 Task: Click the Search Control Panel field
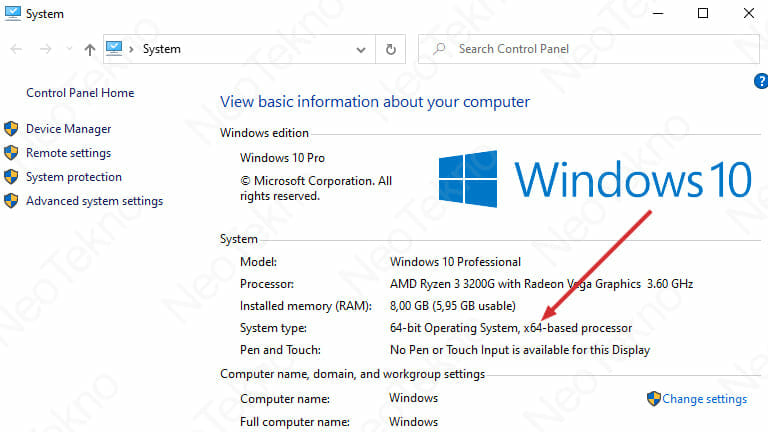tap(588, 49)
